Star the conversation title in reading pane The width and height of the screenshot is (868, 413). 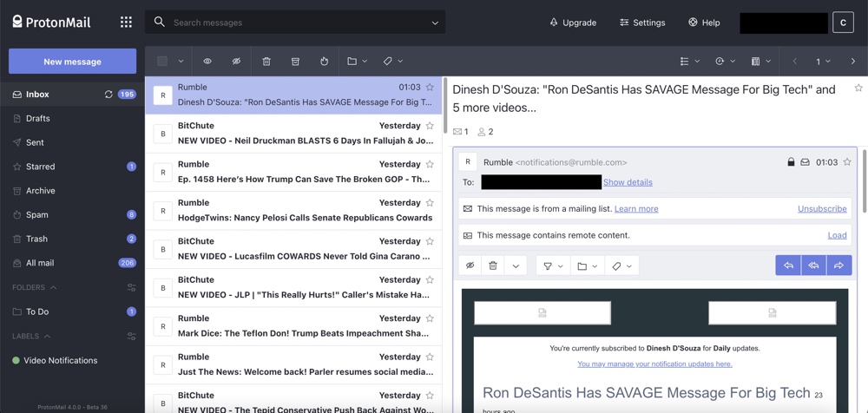[858, 88]
